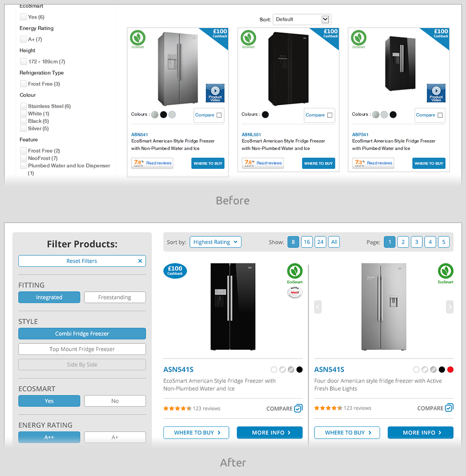Go to previous image with left carousel arrow
The height and width of the screenshot is (476, 466).
[318, 307]
